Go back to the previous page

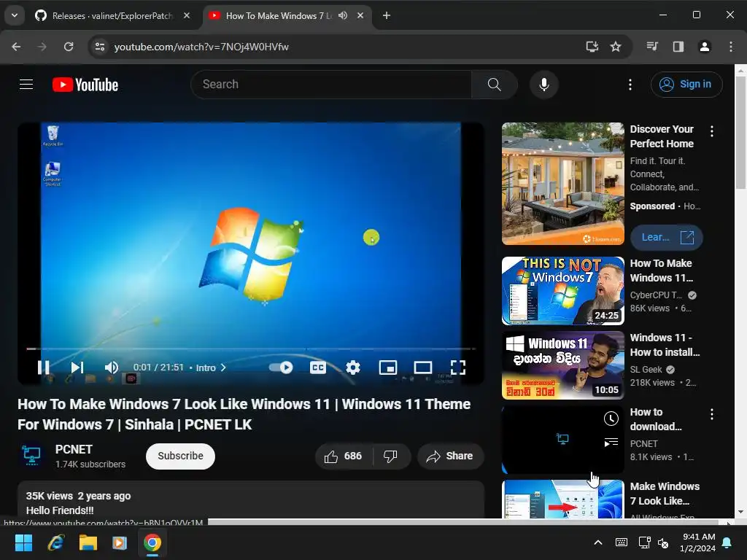point(16,47)
